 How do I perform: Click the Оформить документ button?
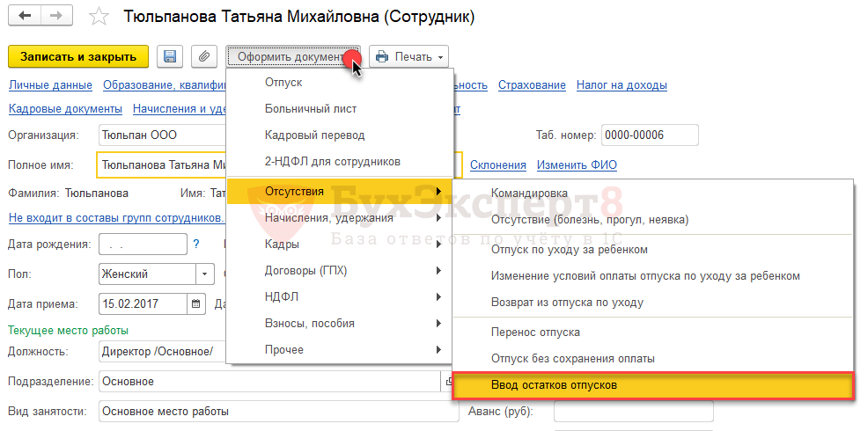(292, 56)
